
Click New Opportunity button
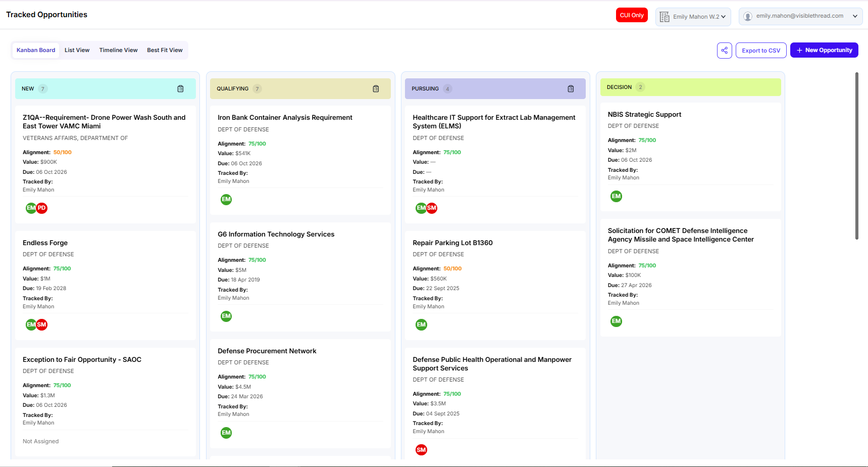[824, 51]
